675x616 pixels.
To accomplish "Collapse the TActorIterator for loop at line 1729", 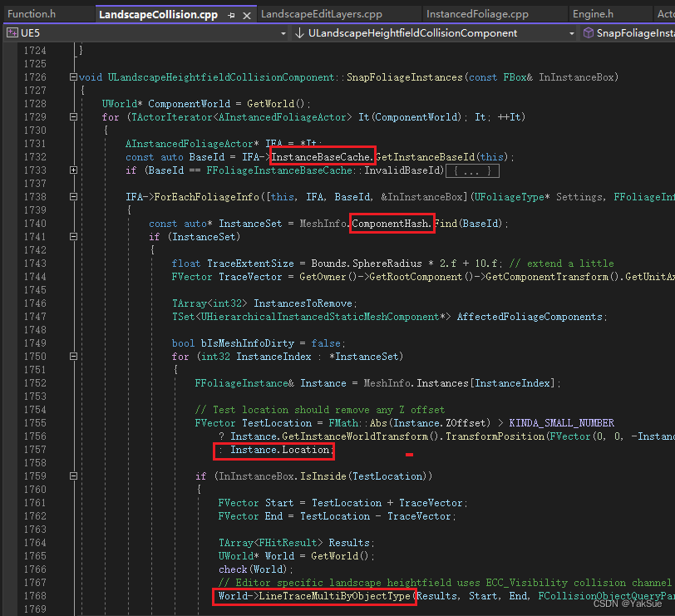I will pos(74,117).
